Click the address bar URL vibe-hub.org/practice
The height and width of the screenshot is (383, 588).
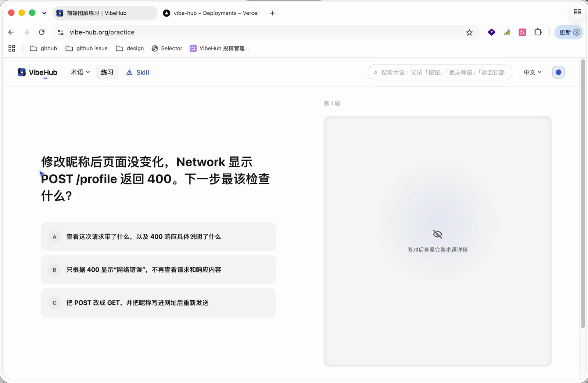pos(102,32)
